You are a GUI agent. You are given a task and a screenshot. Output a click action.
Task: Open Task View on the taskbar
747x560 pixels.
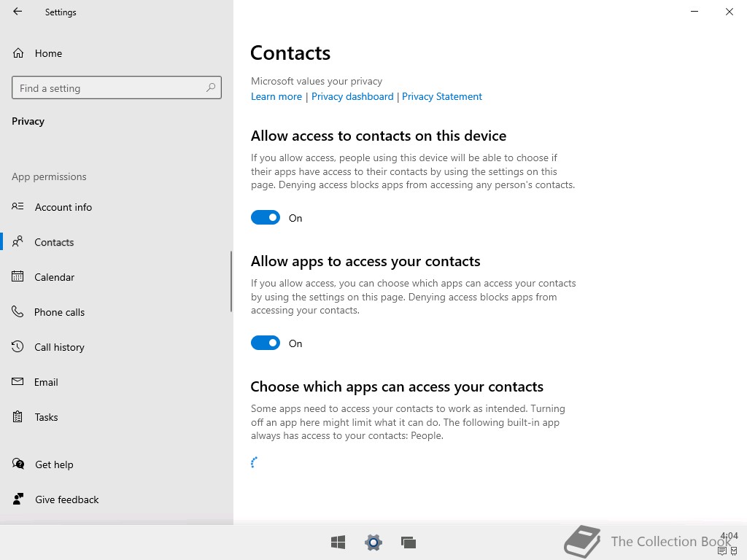[409, 542]
